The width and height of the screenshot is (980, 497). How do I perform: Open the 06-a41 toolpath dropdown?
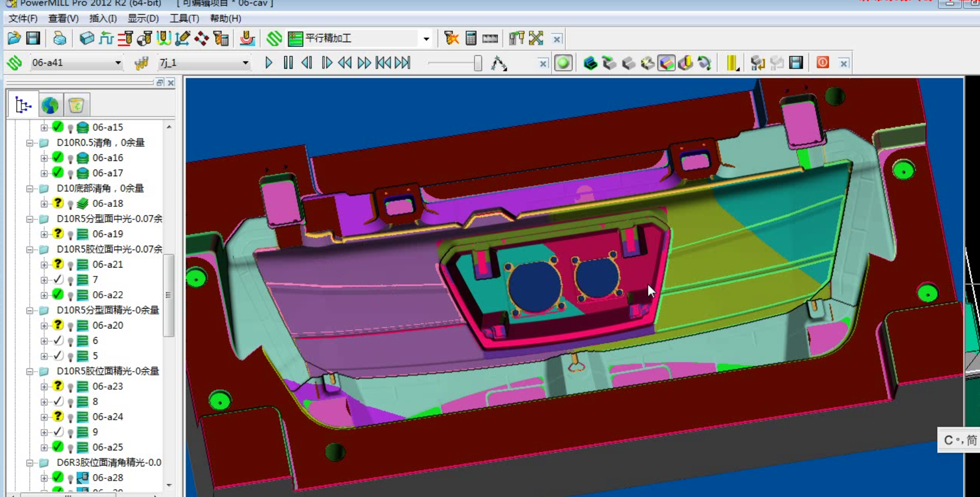point(118,63)
